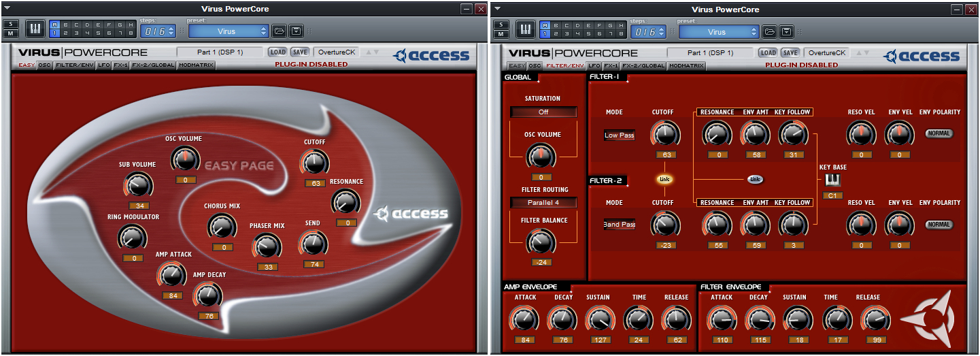Image resolution: width=980 pixels, height=356 pixels.
Task: Toggle Filter-2 Env Polarity NORMAL switch
Action: tap(939, 225)
